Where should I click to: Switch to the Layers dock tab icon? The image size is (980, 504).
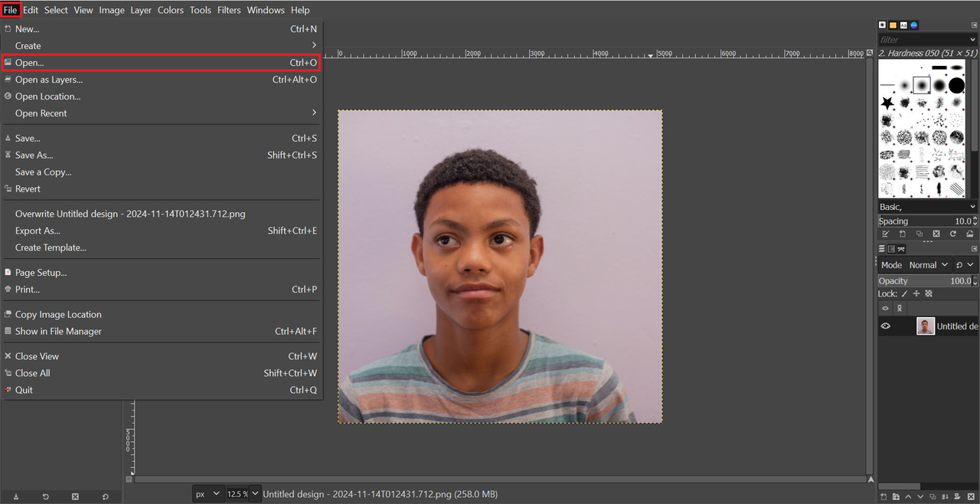coord(882,249)
